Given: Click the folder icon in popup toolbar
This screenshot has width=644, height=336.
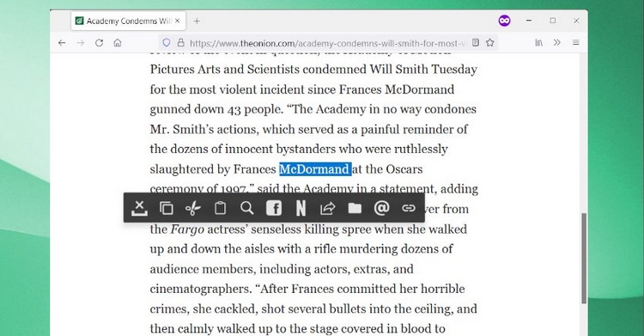Looking at the screenshot, I should coord(355,208).
